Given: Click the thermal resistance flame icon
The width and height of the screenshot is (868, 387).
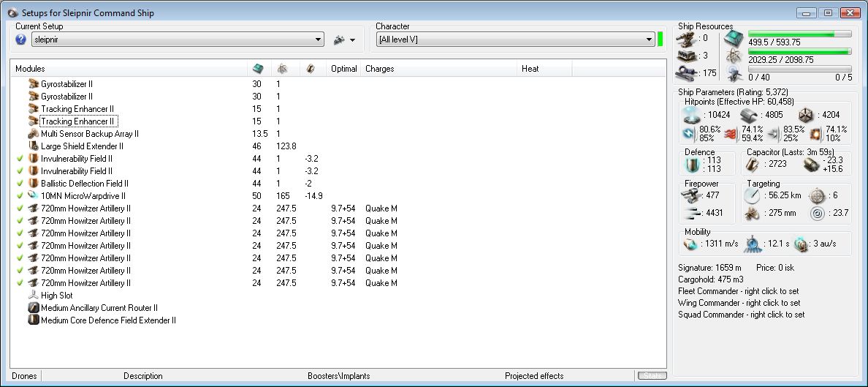Looking at the screenshot, I should (732, 134).
